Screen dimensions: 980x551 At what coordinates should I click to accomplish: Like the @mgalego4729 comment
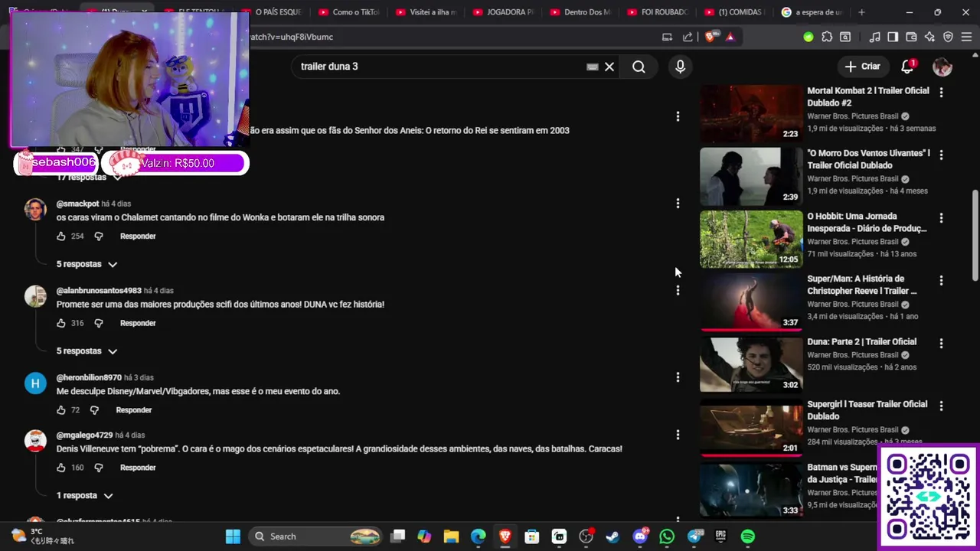(x=61, y=468)
